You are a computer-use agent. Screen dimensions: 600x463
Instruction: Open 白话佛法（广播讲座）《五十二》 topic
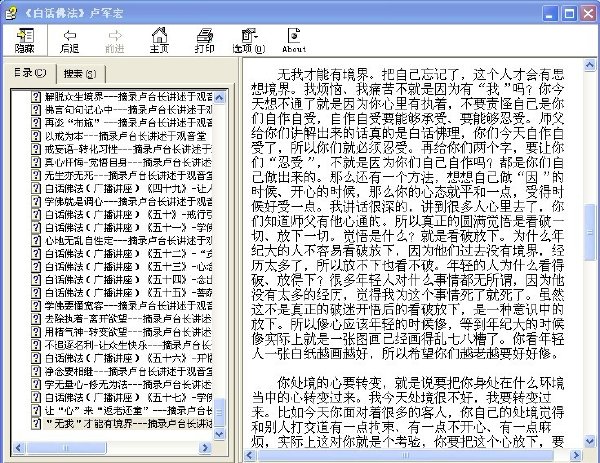pos(128,253)
